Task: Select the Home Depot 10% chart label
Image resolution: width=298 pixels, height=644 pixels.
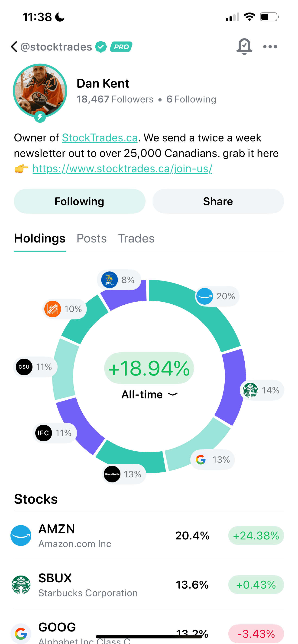Action: click(65, 309)
